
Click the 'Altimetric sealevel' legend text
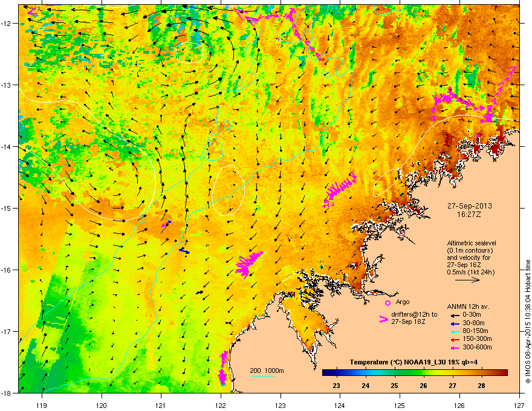[472, 243]
